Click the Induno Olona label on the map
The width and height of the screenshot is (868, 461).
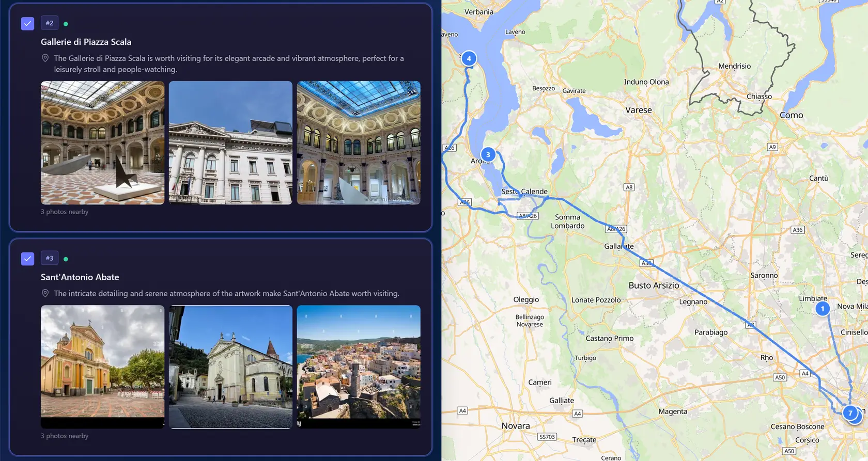[646, 82]
